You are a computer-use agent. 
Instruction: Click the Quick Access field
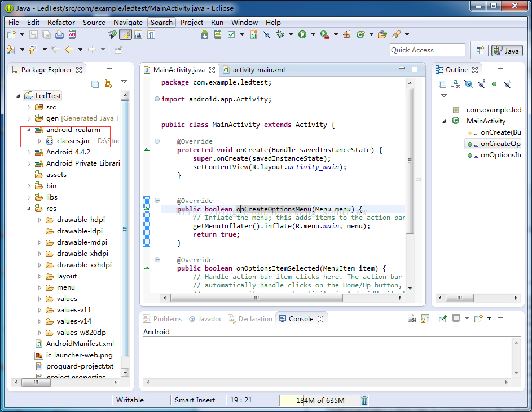click(x=428, y=50)
